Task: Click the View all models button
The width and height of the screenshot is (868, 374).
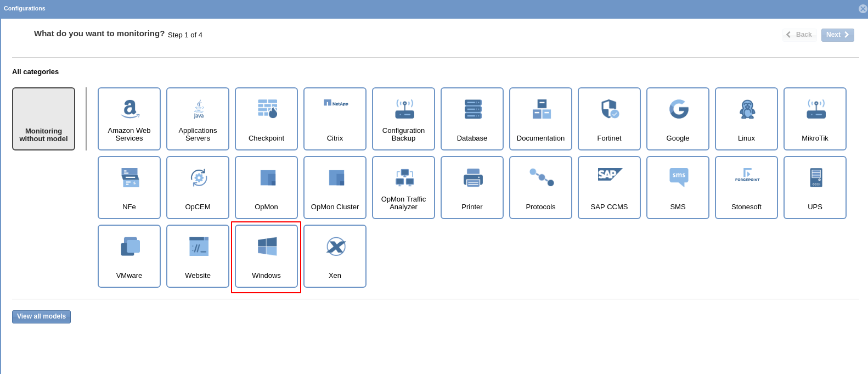Action: pos(41,317)
